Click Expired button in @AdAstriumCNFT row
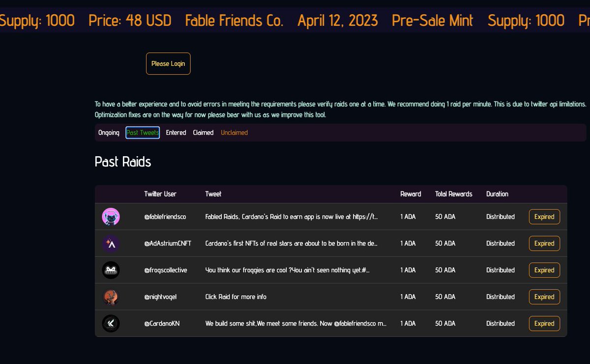Viewport: 590px width, 364px height. click(544, 243)
